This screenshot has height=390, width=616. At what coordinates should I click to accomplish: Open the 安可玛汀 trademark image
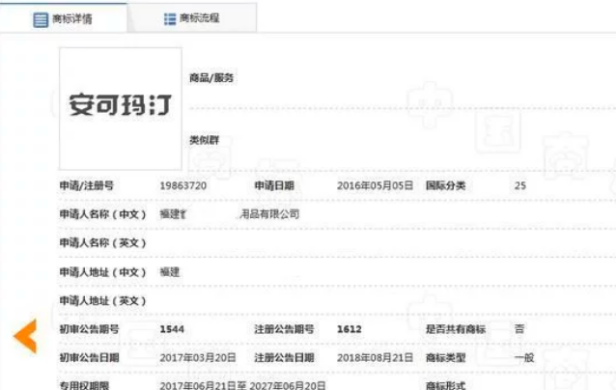pyautogui.click(x=121, y=109)
